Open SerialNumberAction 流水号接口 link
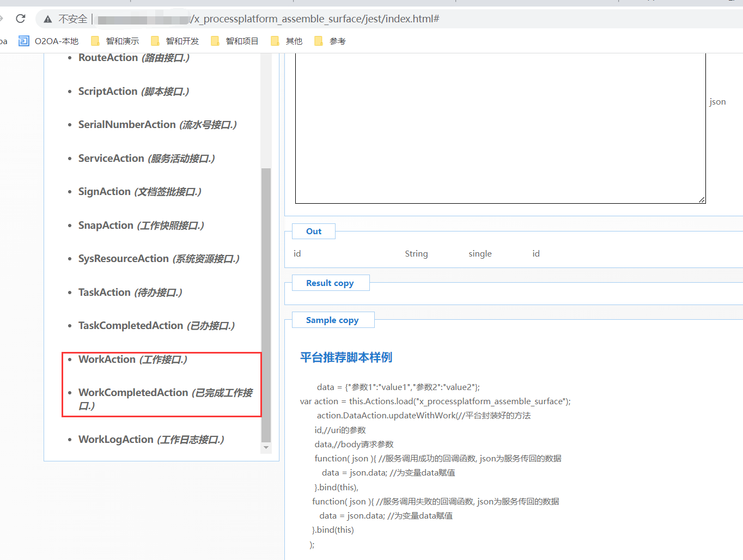 pos(157,125)
